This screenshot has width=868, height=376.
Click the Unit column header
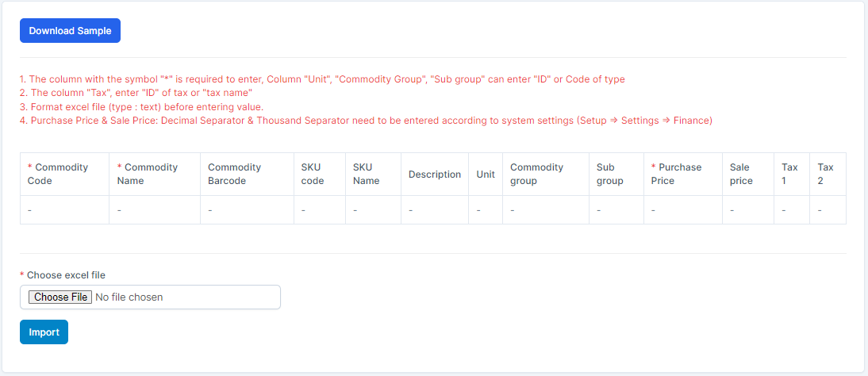click(x=486, y=175)
